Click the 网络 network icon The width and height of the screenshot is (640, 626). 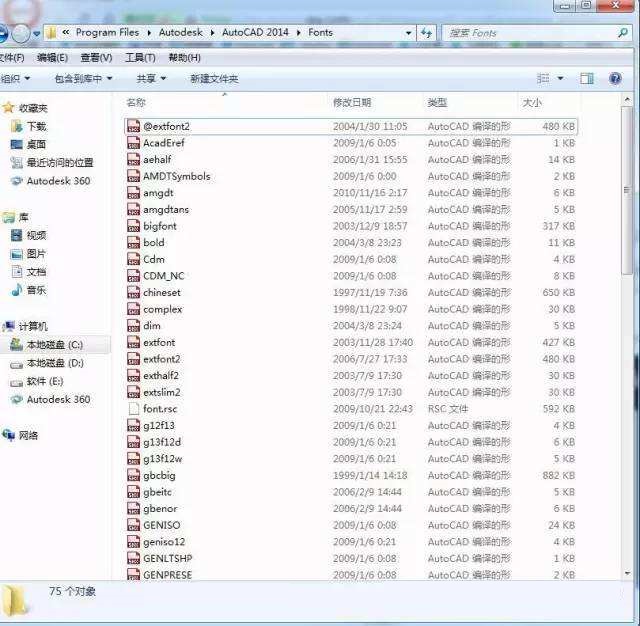[x=9, y=435]
